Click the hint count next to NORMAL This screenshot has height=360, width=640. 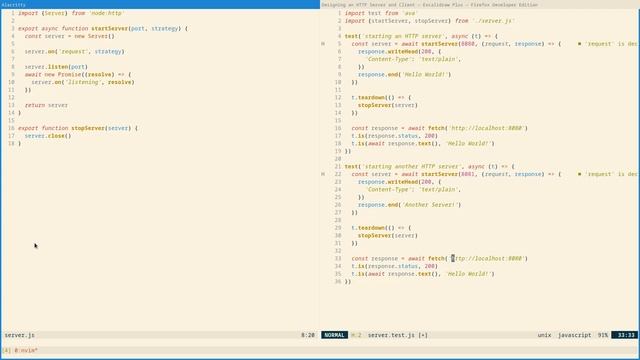[356, 335]
